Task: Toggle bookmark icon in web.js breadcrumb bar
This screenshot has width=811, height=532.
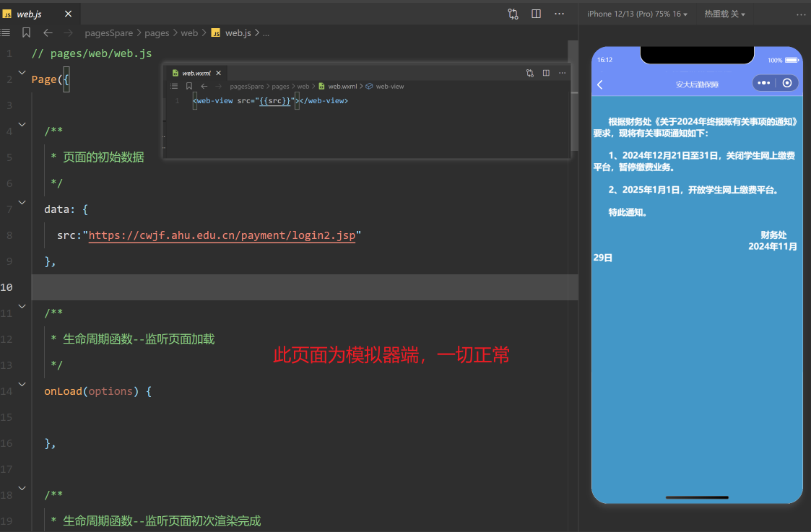Action: (26, 32)
